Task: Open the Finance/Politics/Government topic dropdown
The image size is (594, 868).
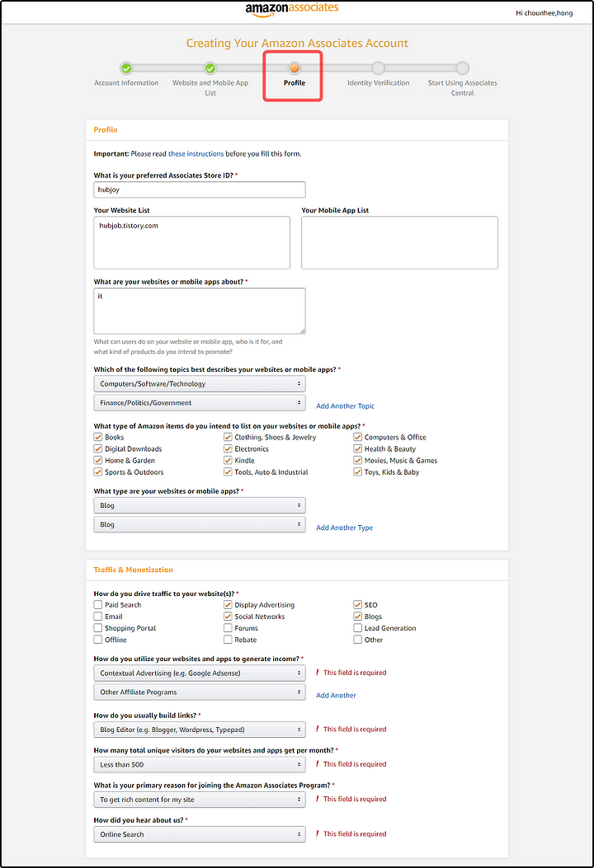Action: pyautogui.click(x=200, y=402)
